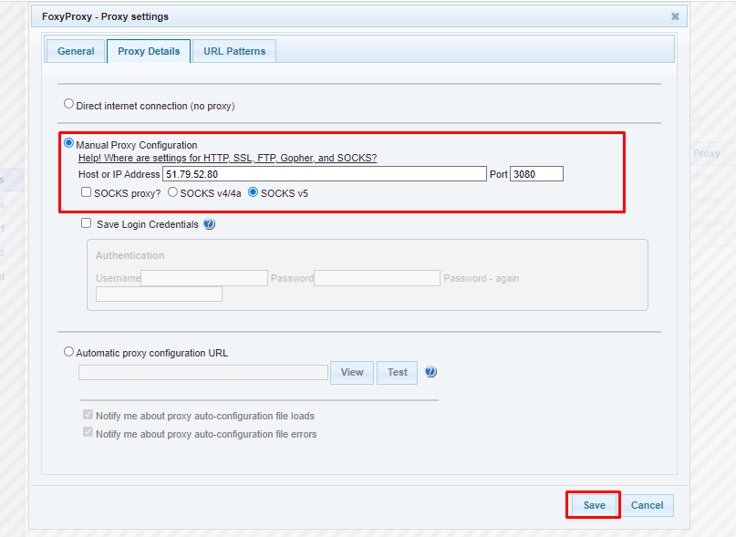Select Direct internet connection option
The width and height of the screenshot is (736, 537).
coord(69,104)
